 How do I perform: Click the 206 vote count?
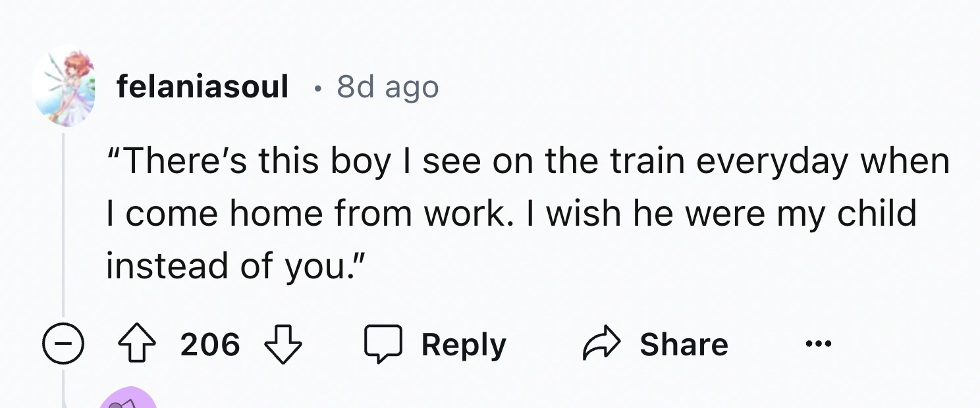tap(210, 345)
